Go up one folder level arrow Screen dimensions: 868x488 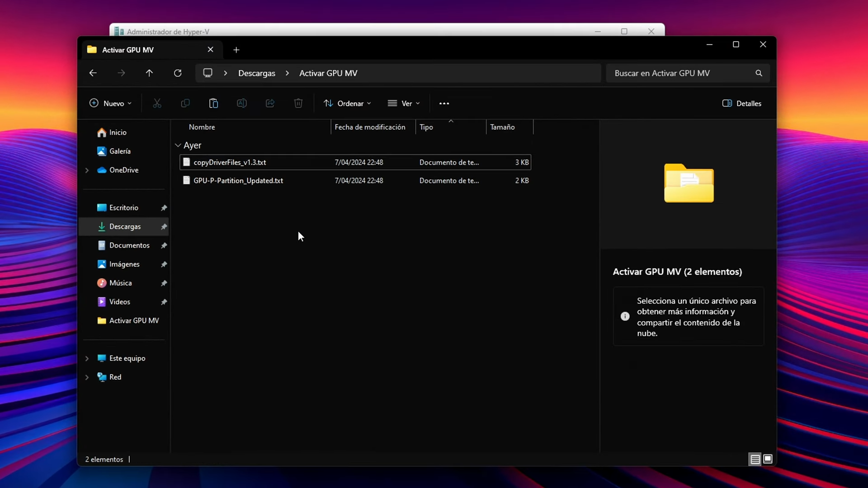tap(149, 73)
